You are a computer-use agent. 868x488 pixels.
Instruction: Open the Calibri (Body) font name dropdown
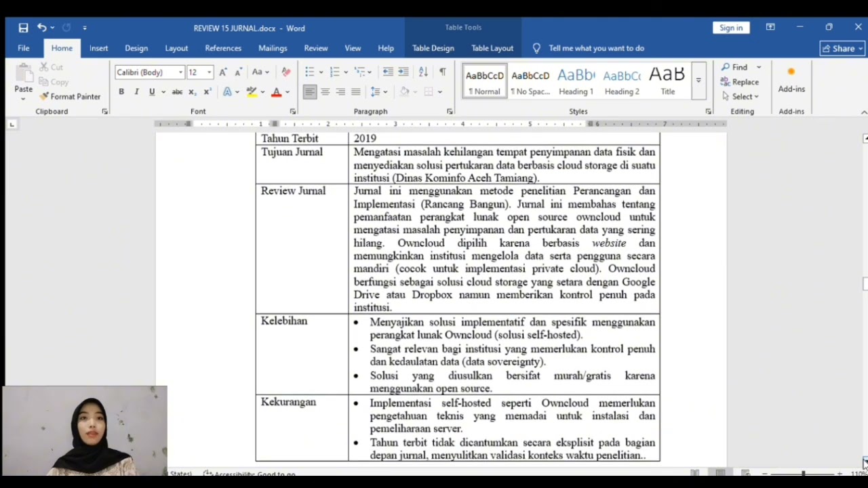(x=180, y=73)
